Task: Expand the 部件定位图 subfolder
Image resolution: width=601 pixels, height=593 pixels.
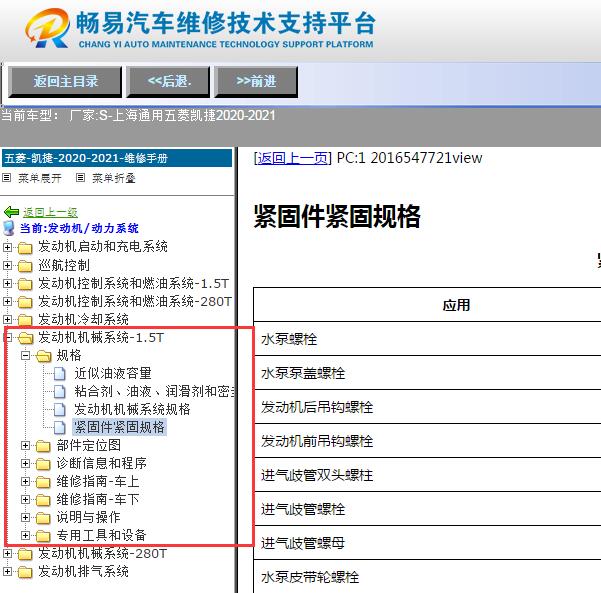Action: (25, 445)
